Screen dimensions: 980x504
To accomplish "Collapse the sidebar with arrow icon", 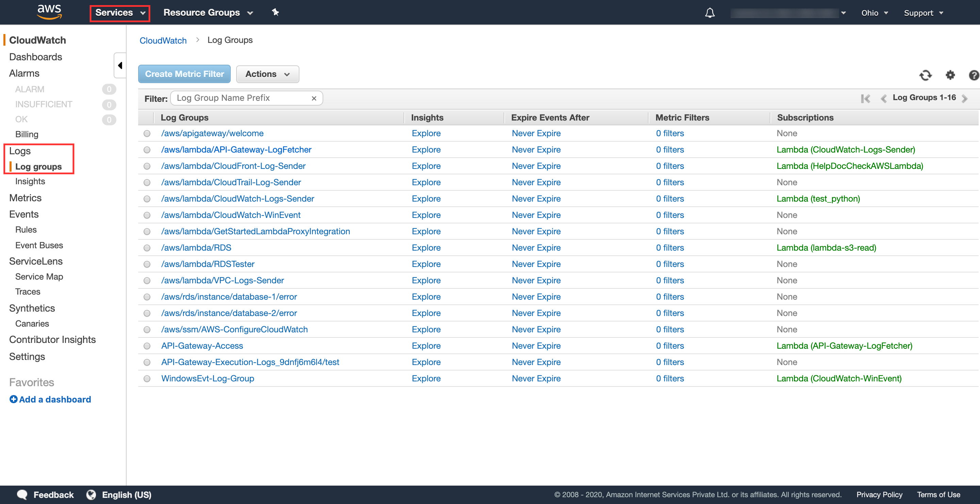I will pyautogui.click(x=120, y=65).
